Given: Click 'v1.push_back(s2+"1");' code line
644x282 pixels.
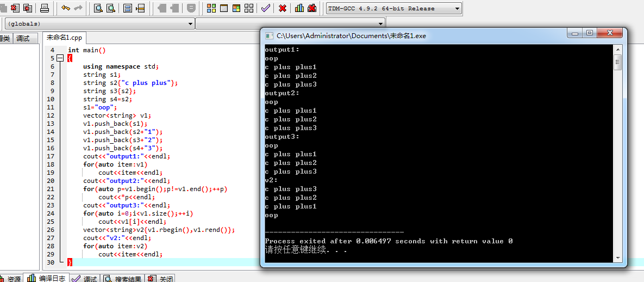Looking at the screenshot, I should [123, 132].
